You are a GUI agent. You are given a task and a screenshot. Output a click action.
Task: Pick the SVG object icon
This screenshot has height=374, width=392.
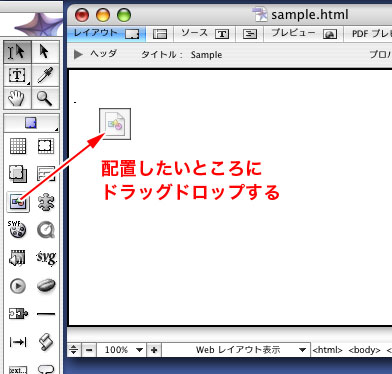pos(46,258)
